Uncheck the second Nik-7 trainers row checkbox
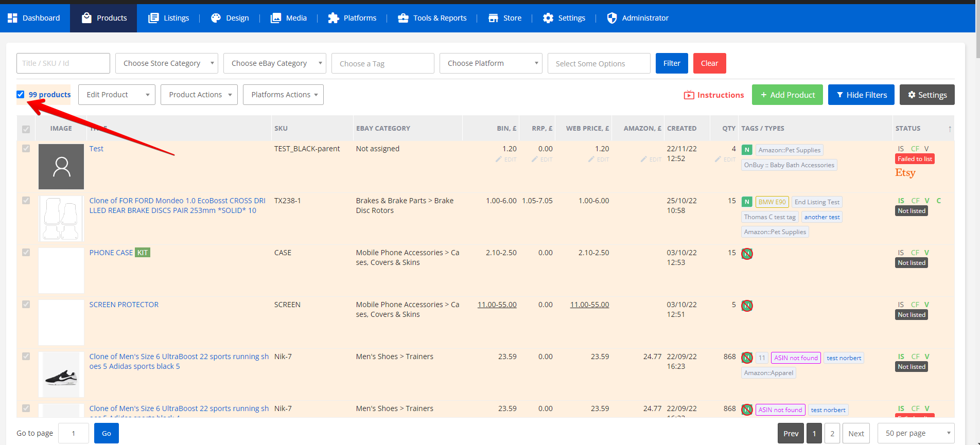 26,408
